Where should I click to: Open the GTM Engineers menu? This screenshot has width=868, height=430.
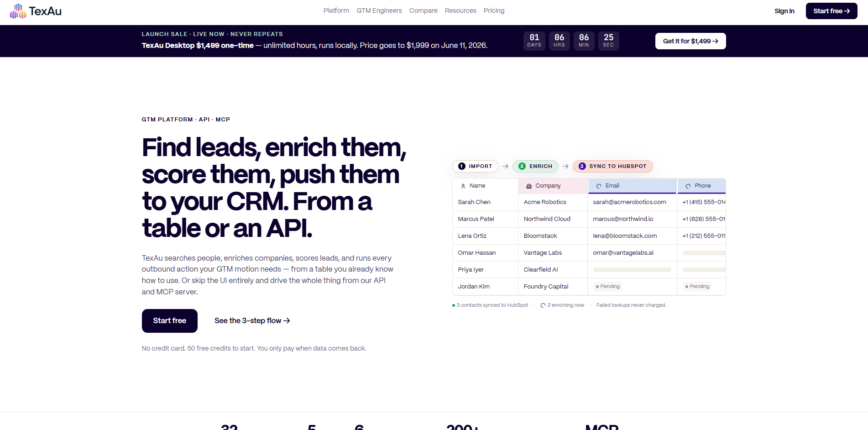coord(379,10)
